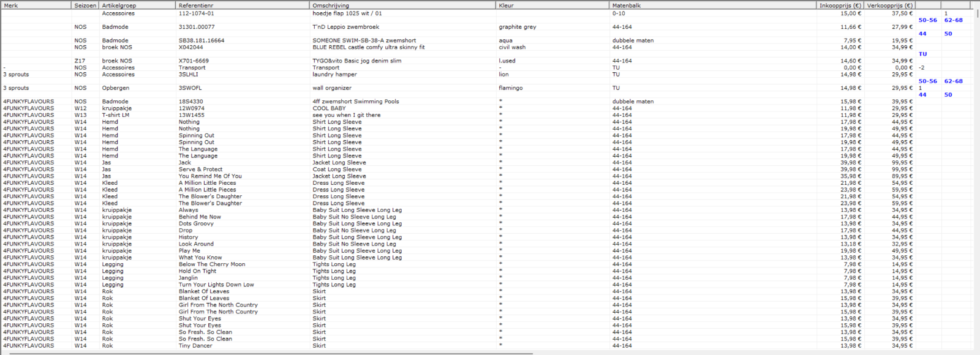The height and width of the screenshot is (355, 980).
Task: Click the Artikelgroep column header
Action: pos(137,5)
